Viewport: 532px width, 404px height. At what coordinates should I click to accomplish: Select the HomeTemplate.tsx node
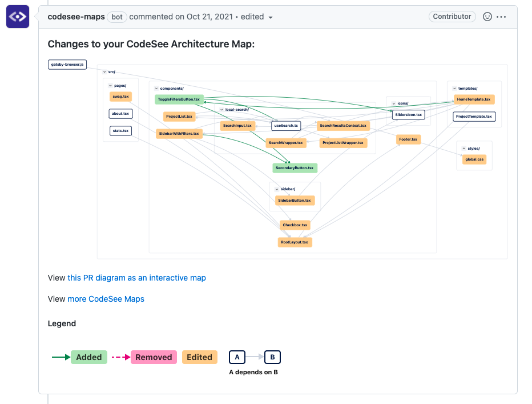(x=474, y=99)
